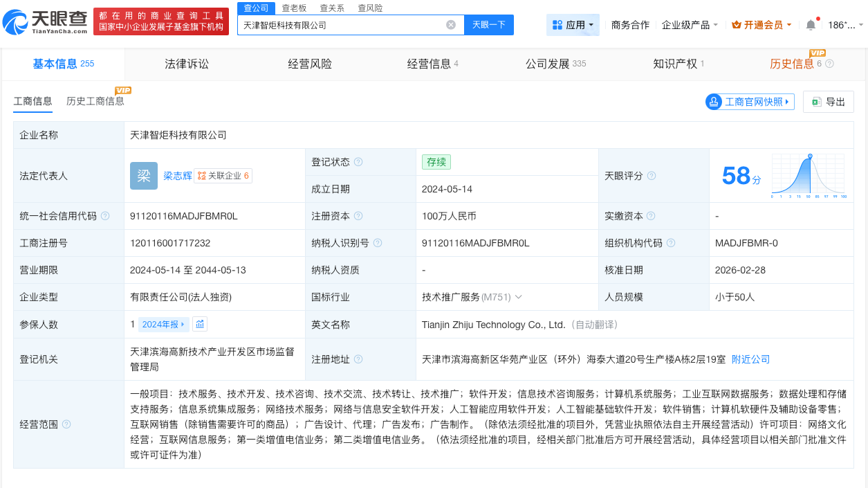Open legal representative 梁志辉 link

point(178,176)
